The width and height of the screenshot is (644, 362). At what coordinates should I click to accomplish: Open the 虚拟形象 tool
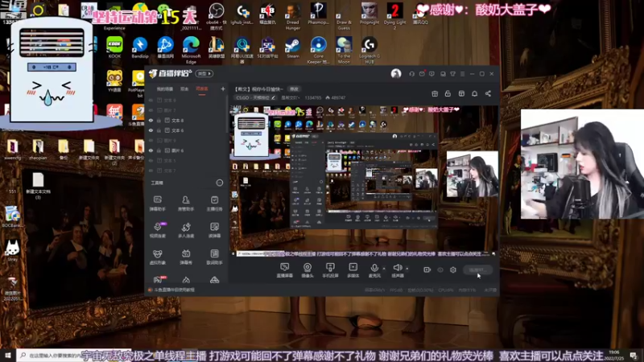pos(157,257)
